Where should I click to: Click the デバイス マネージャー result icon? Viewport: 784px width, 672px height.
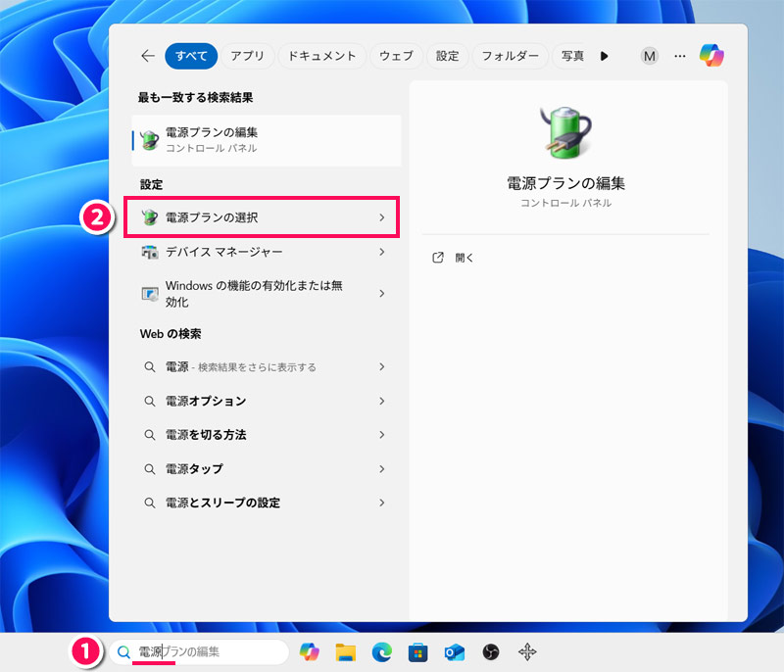[x=149, y=252]
